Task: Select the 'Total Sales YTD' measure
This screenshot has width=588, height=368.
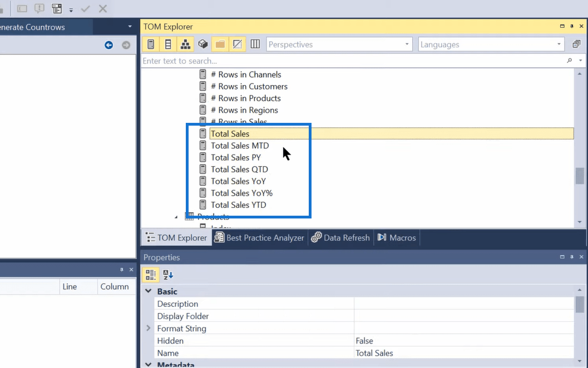Action: (x=239, y=205)
